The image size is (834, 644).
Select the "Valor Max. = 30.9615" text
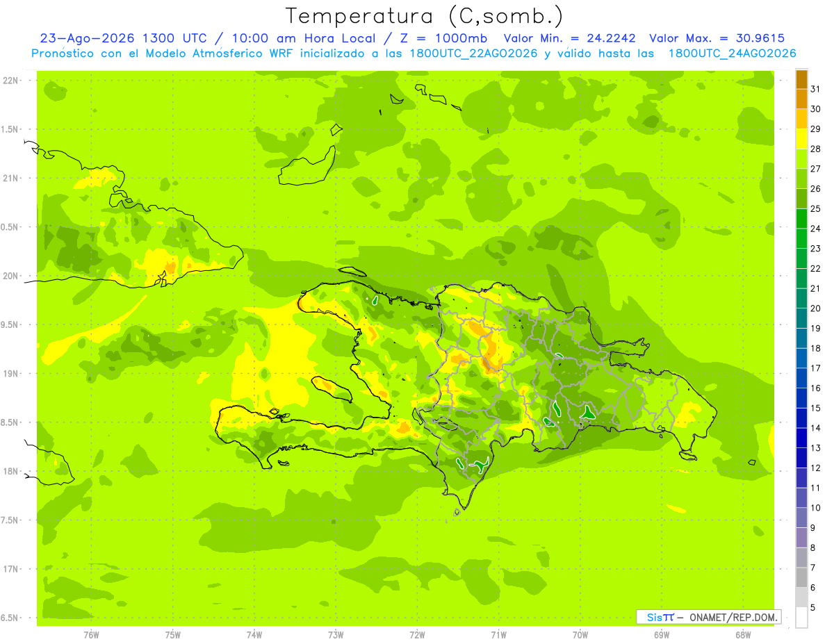(x=717, y=38)
